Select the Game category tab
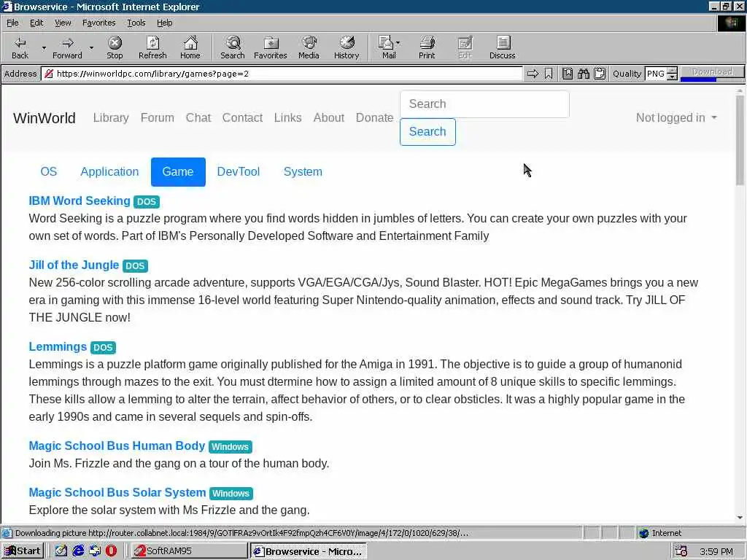The image size is (747, 560). [x=178, y=172]
